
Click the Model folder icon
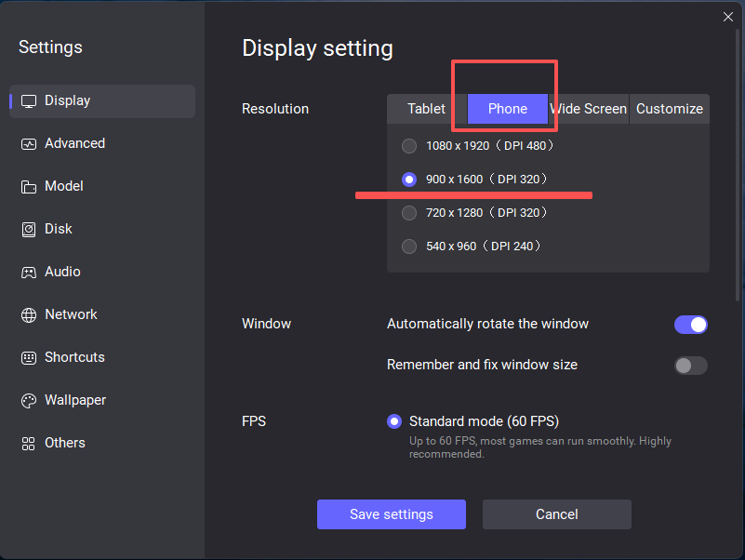(x=29, y=187)
